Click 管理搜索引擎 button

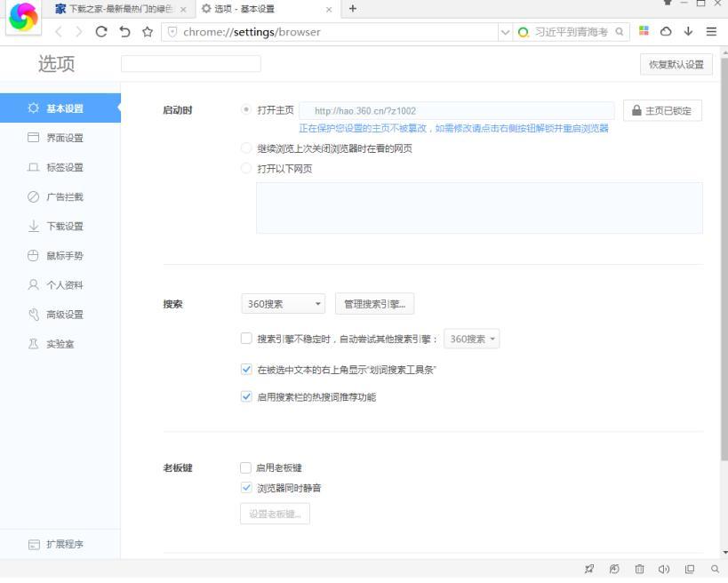(374, 304)
